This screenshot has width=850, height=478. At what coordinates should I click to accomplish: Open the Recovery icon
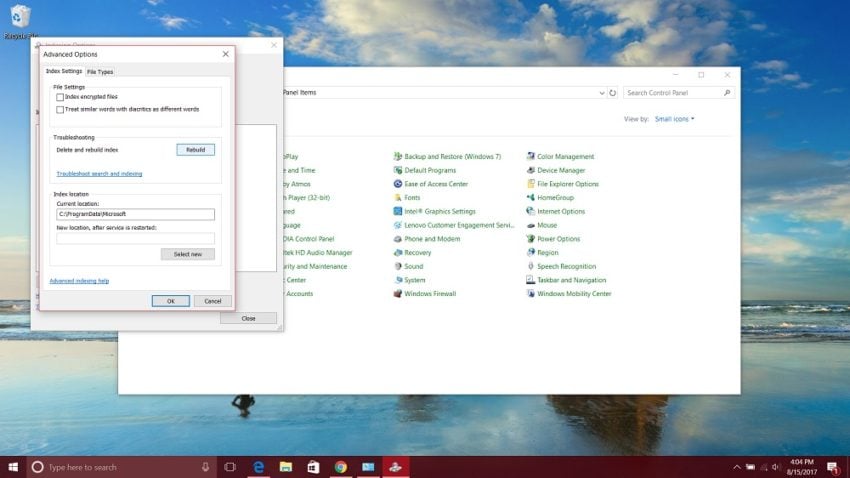397,253
